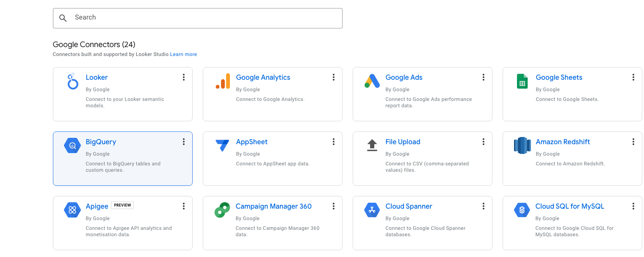
Task: Choose the Google Analytics connector title
Action: coord(263,77)
